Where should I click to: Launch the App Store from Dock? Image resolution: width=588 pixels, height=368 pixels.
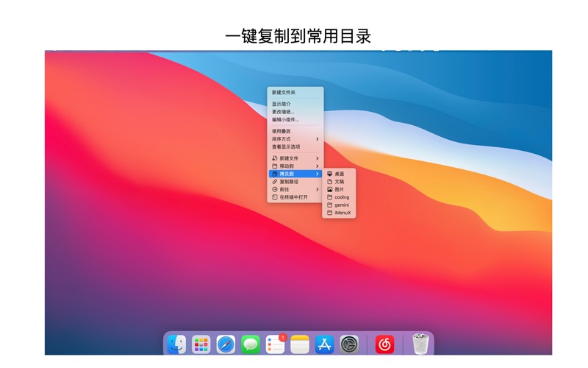pyautogui.click(x=324, y=344)
